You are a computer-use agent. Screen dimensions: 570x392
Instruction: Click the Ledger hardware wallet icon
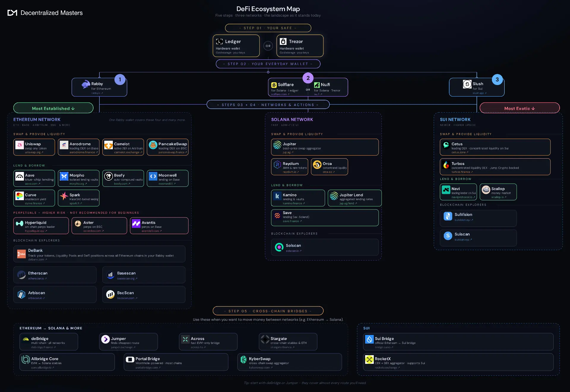219,42
